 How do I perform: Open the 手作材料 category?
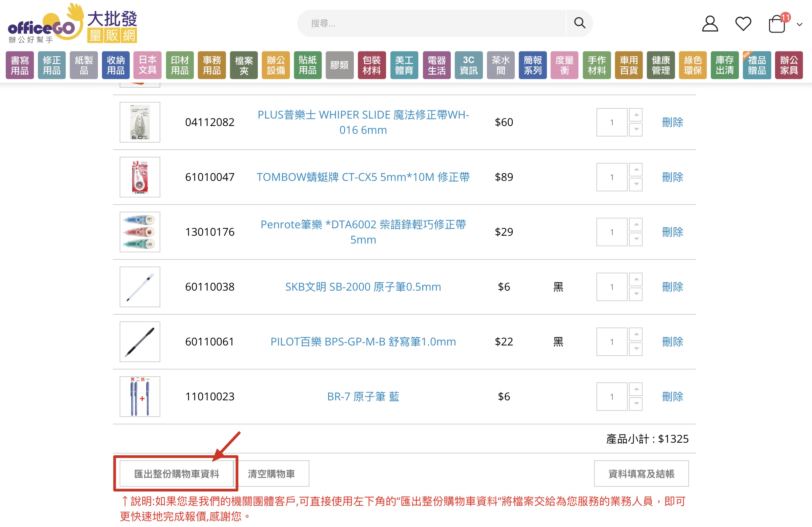pos(597,65)
